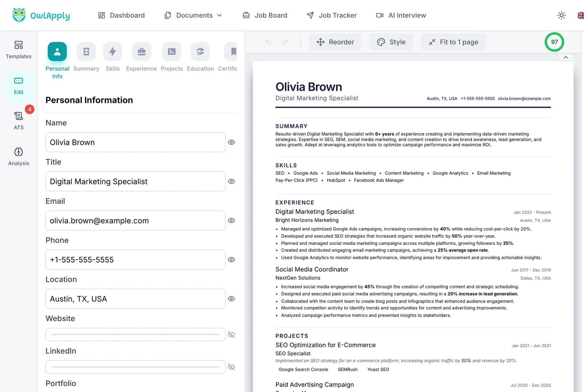This screenshot has height=392, width=584.
Task: Open the Style options button
Action: point(391,42)
